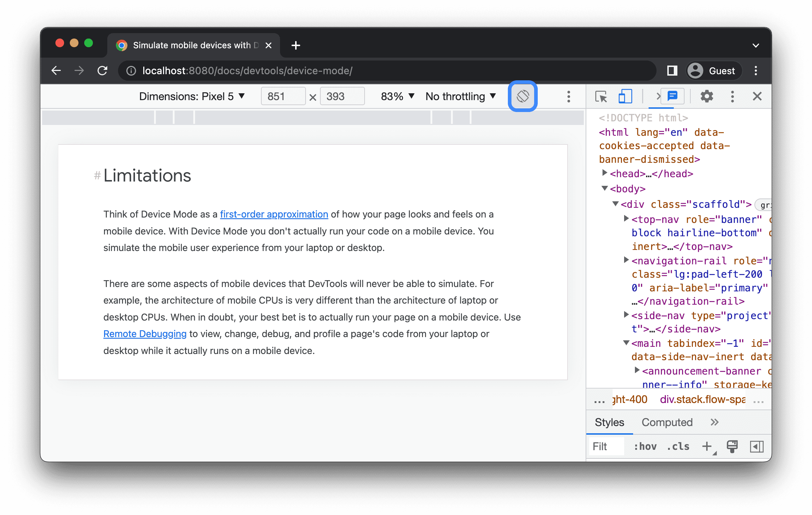This screenshot has width=812, height=515.
Task: Switch to the Styles tab
Action: click(x=609, y=423)
